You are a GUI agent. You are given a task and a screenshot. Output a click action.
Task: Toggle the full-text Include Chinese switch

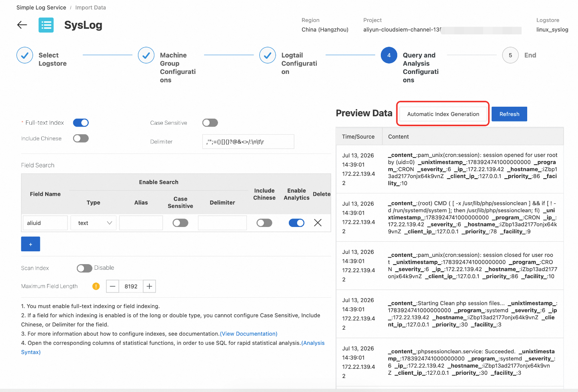point(81,138)
